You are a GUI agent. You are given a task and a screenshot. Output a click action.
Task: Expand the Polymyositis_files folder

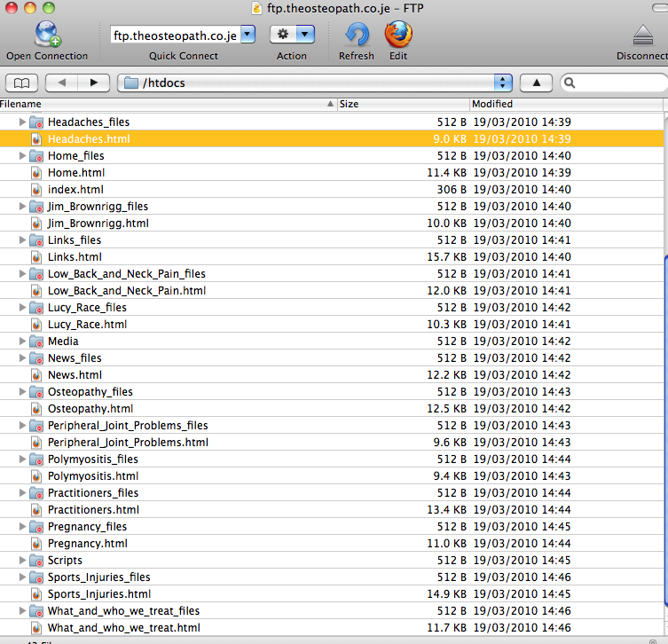pos(22,459)
